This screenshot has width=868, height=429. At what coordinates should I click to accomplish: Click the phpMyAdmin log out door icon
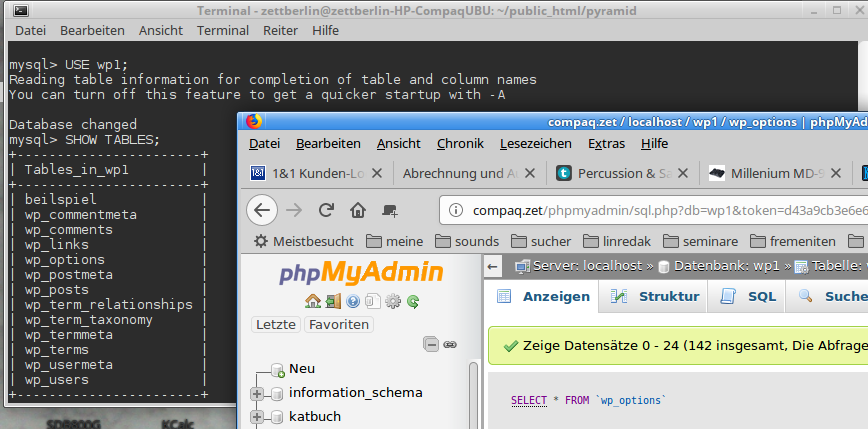pyautogui.click(x=333, y=300)
